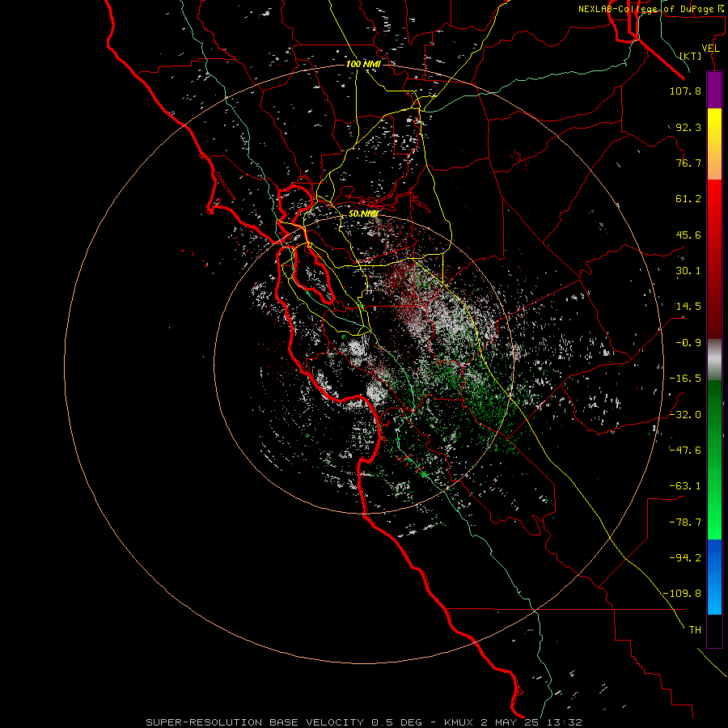The height and width of the screenshot is (728, 728).
Task: Select the 92.3 value on the velocity scale
Action: point(688,127)
